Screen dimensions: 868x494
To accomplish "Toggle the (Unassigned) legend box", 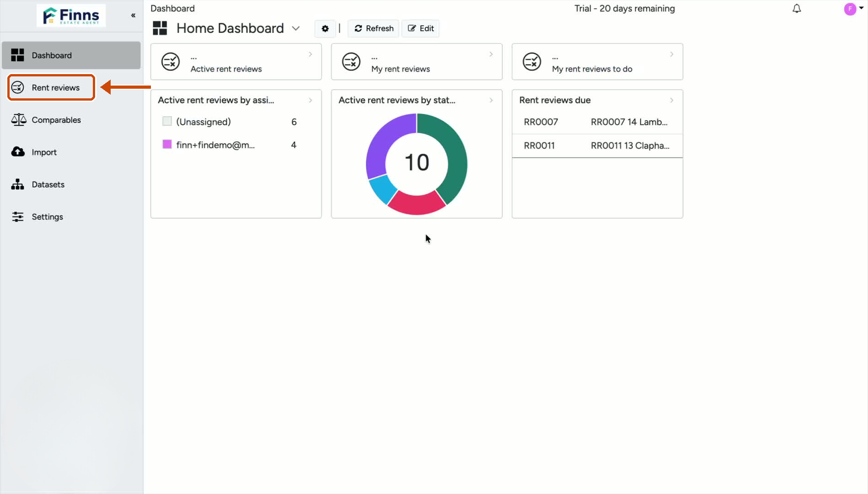I will coord(167,121).
